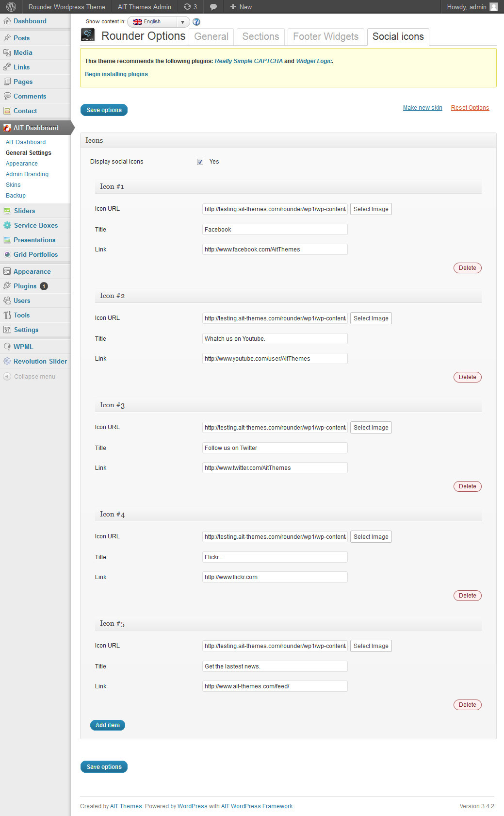Click the updates refresh icon
The width and height of the screenshot is (504, 816).
coord(187,7)
